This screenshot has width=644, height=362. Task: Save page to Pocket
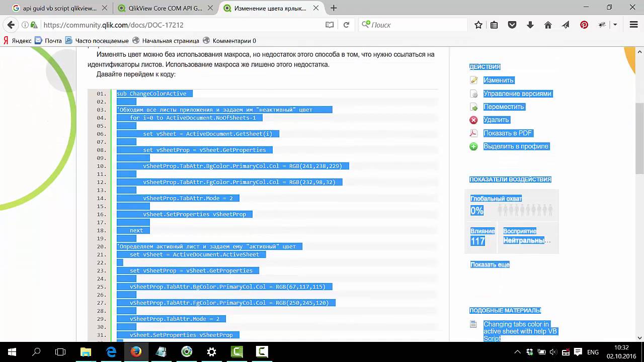click(512, 25)
